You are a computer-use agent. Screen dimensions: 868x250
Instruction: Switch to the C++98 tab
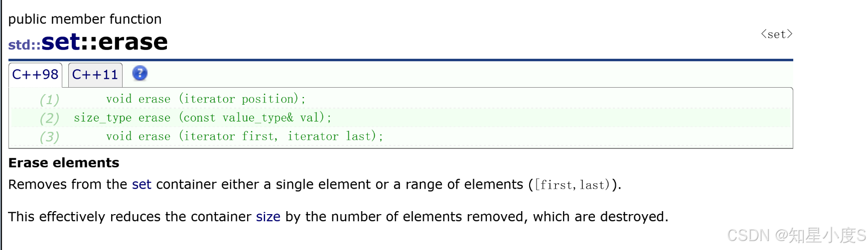click(x=35, y=75)
